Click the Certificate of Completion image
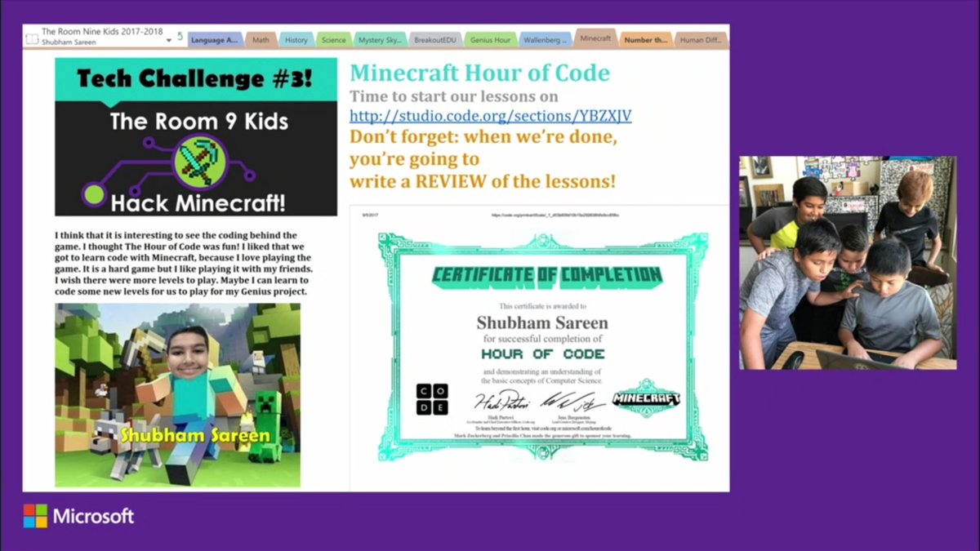This screenshot has height=551, width=980. 542,347
